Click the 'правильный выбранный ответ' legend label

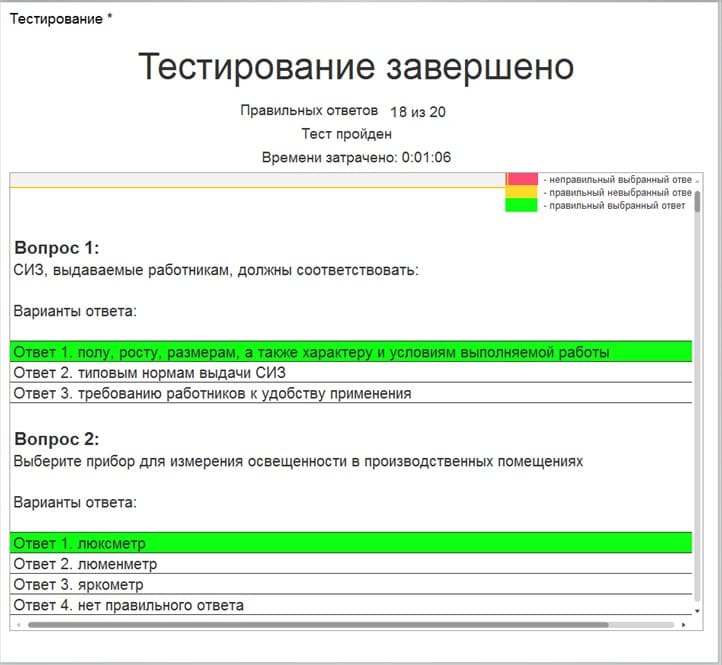click(x=617, y=205)
